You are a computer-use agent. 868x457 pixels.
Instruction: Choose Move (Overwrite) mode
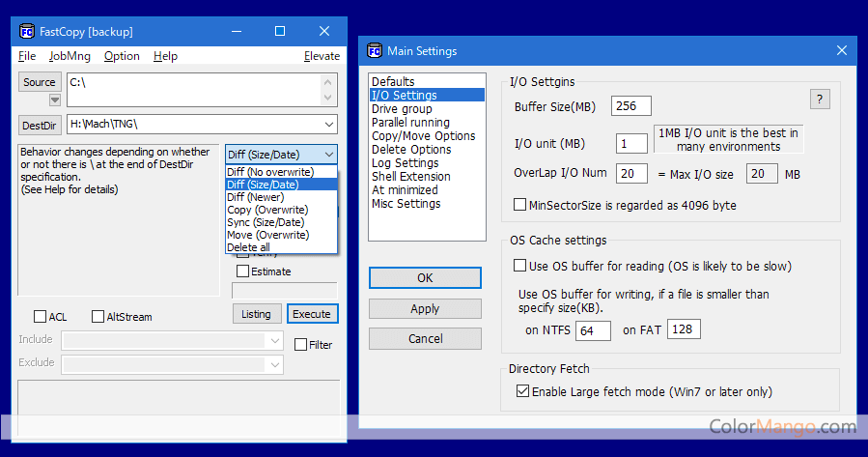coord(281,235)
